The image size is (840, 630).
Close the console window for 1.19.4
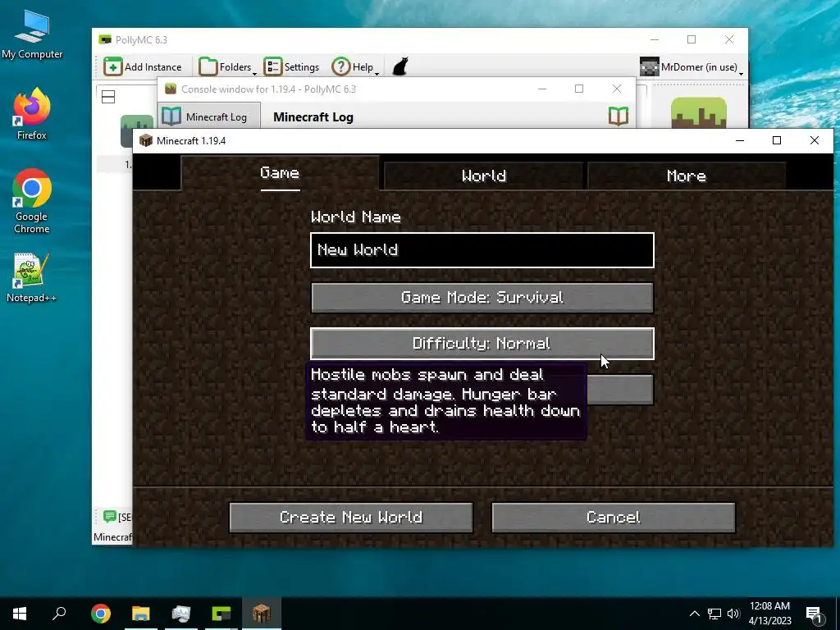[x=617, y=89]
